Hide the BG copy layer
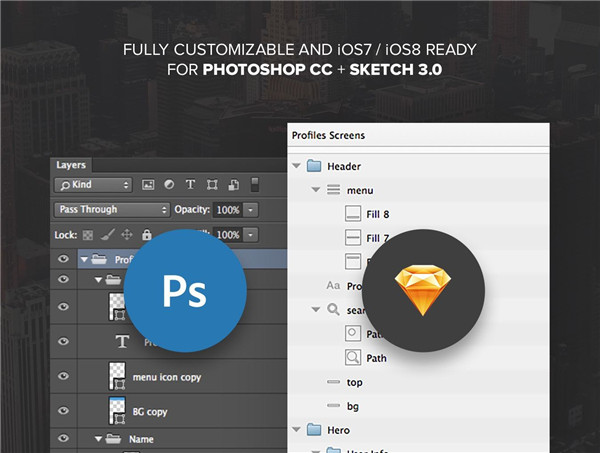 pos(64,411)
